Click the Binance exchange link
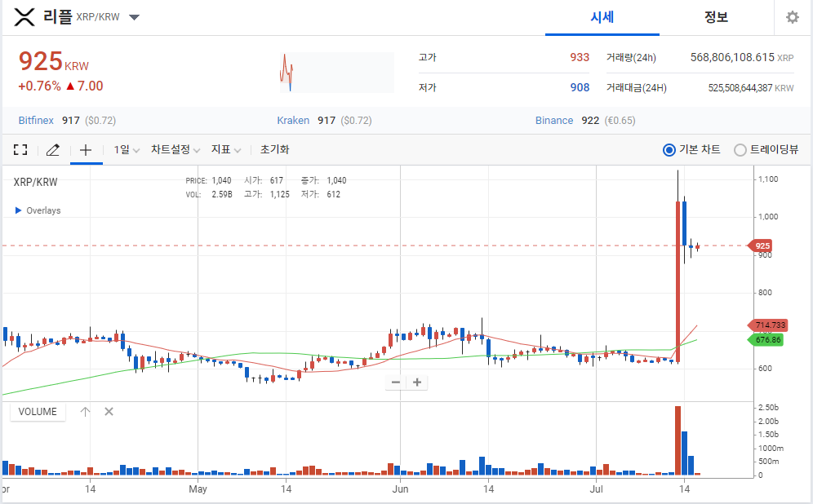This screenshot has width=813, height=504. coord(554,121)
